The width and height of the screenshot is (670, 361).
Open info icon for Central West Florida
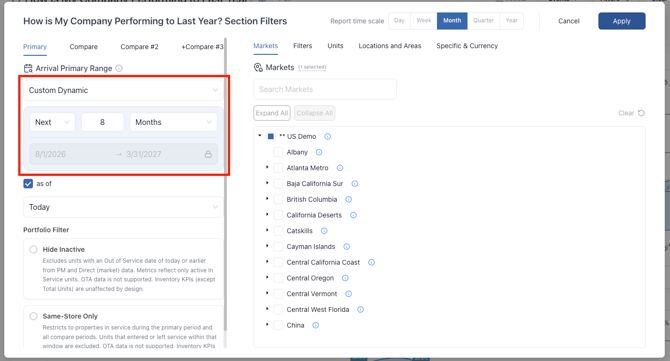point(360,310)
